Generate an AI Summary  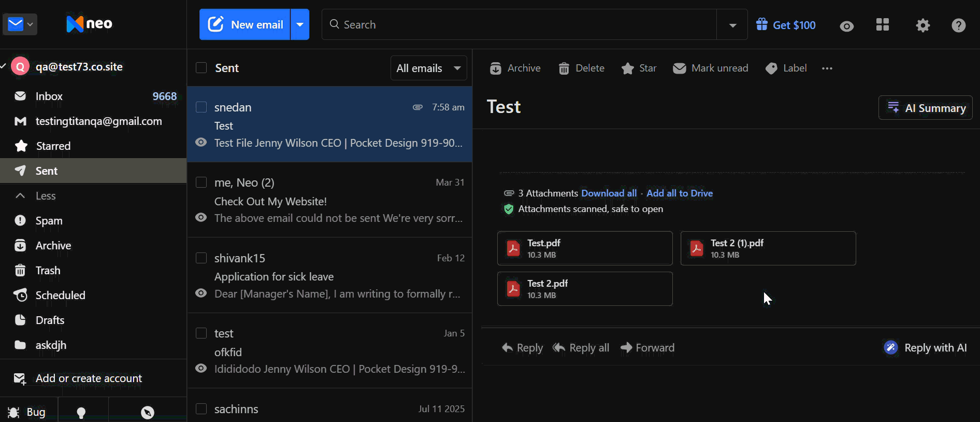[925, 108]
